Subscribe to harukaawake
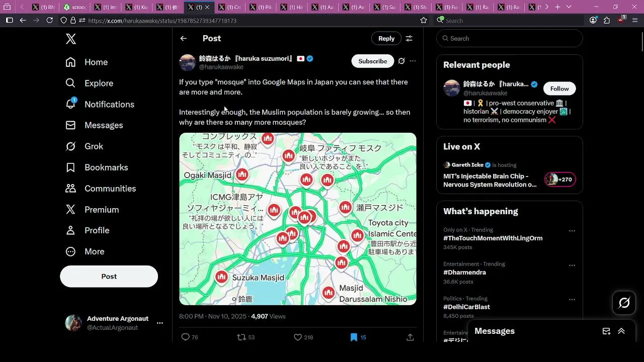Image resolution: width=644 pixels, height=362 pixels. pyautogui.click(x=373, y=61)
